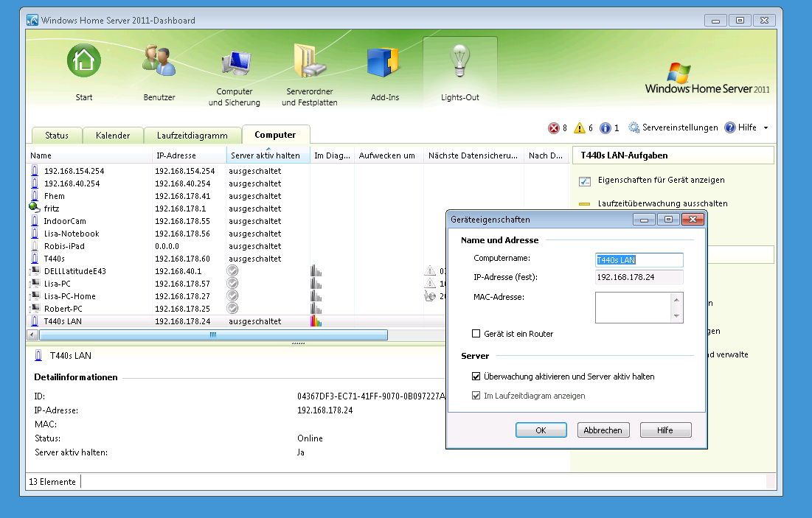Sort by Server aktiv halten column
The width and height of the screenshot is (812, 518).
pyautogui.click(x=268, y=155)
